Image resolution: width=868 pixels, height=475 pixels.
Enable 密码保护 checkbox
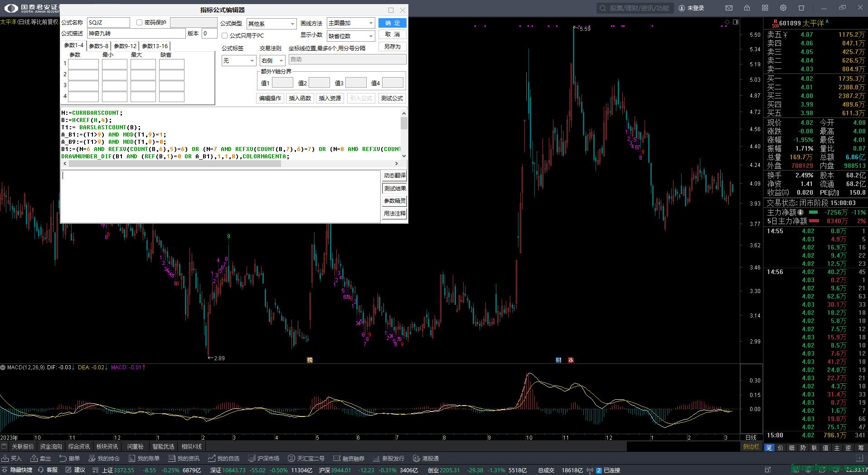[x=139, y=22]
